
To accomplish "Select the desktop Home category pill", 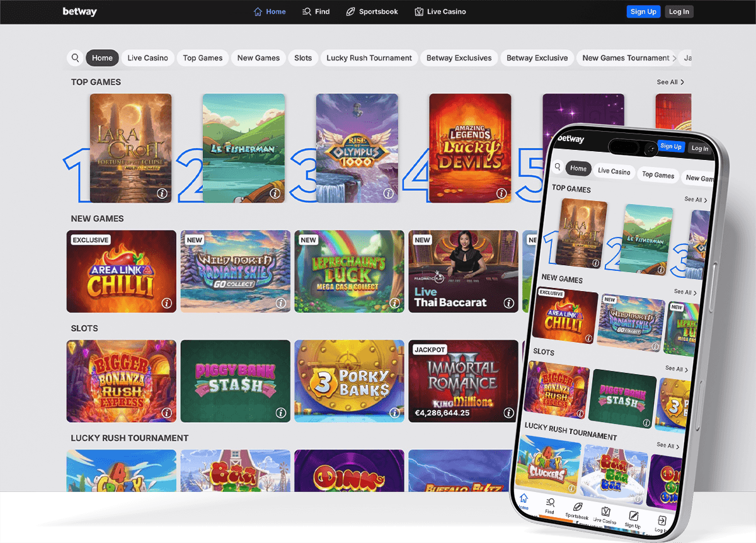I will 102,58.
